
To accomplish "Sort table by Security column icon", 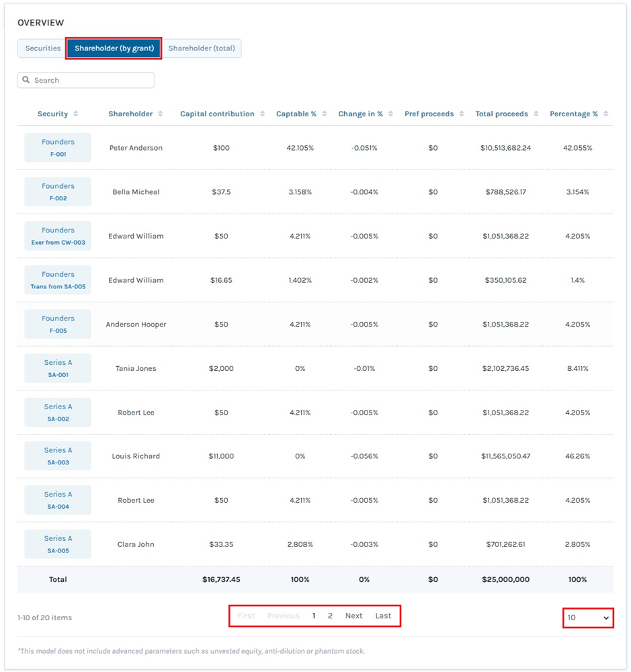I will pos(75,114).
